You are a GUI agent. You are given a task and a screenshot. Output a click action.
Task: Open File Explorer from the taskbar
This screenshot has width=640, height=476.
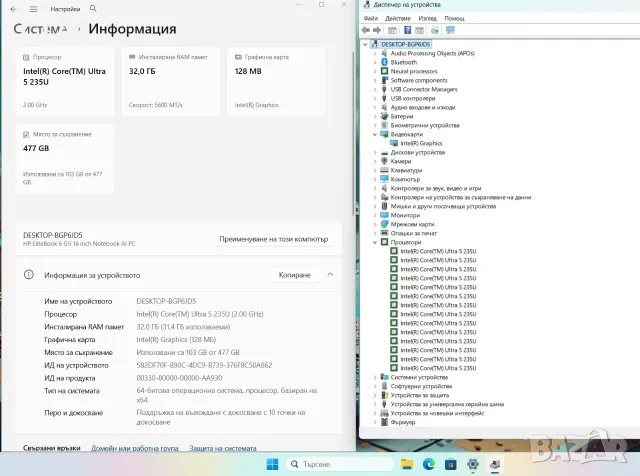[407, 464]
